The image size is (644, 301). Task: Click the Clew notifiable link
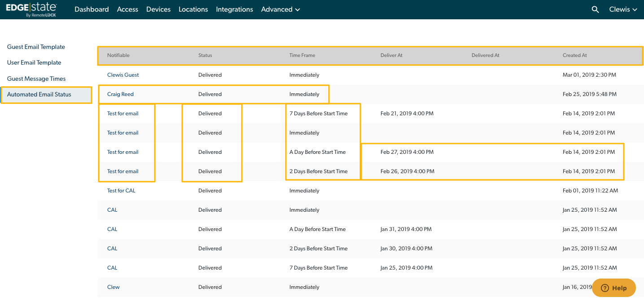[113, 287]
